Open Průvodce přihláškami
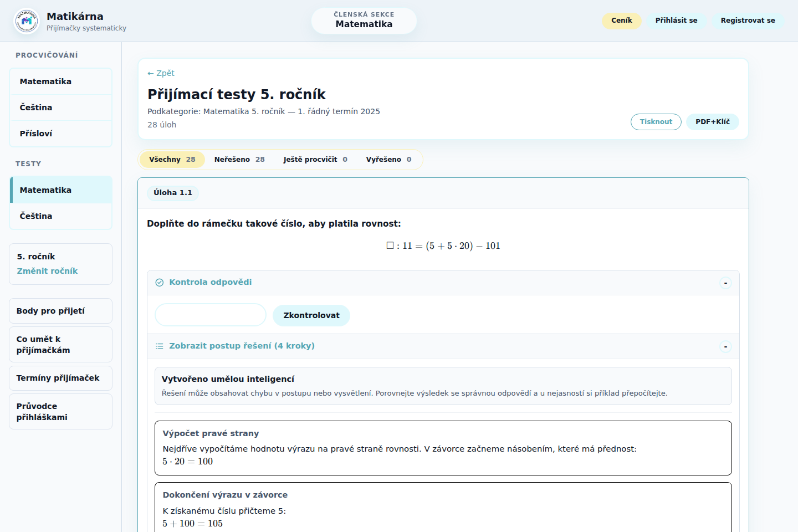This screenshot has height=532, width=798. coord(61,412)
